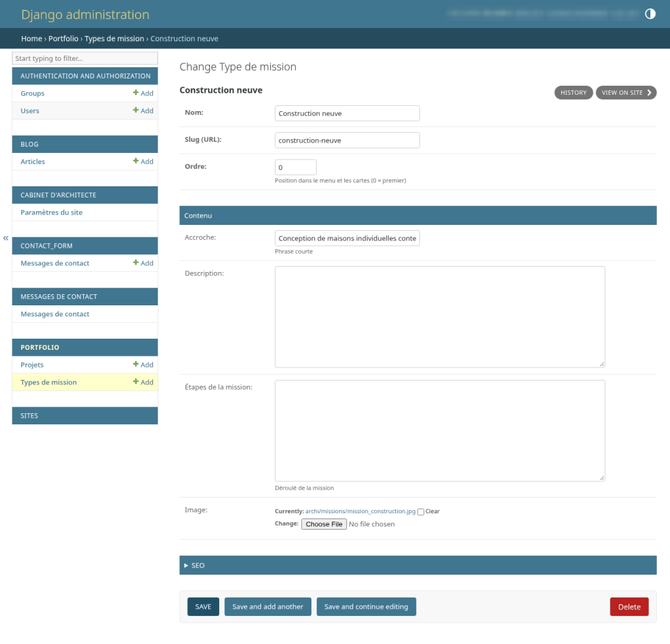Focus the Slug (URL) field
The width and height of the screenshot is (670, 644).
click(347, 140)
